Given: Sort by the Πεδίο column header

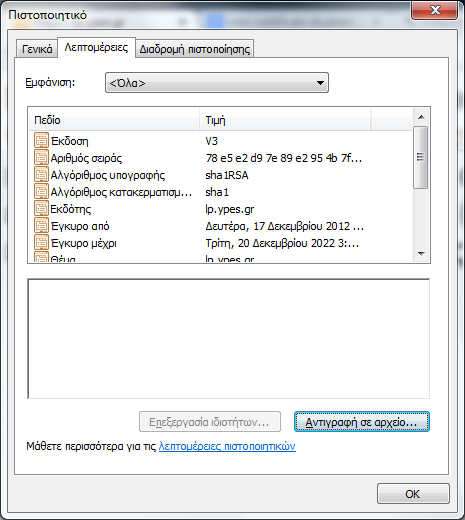Looking at the screenshot, I should [x=114, y=120].
